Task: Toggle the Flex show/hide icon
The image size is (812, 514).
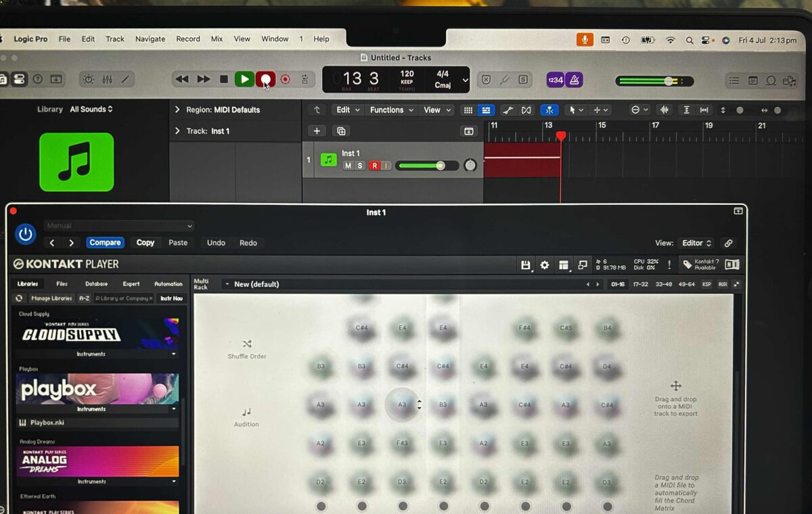Action: pos(526,110)
